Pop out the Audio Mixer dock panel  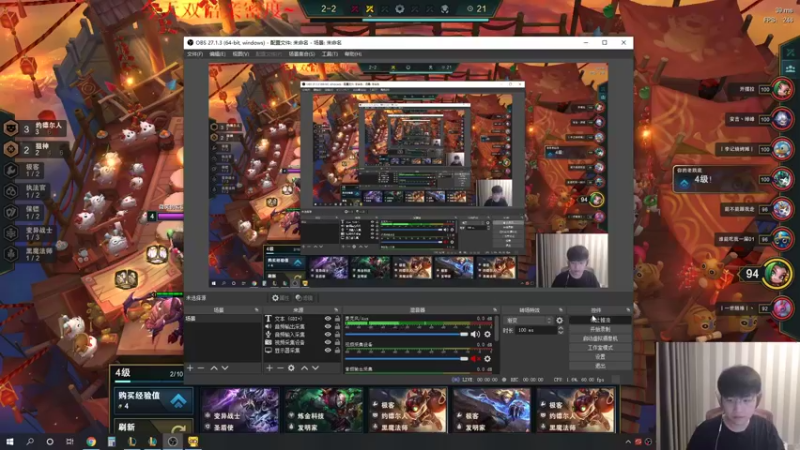495,310
